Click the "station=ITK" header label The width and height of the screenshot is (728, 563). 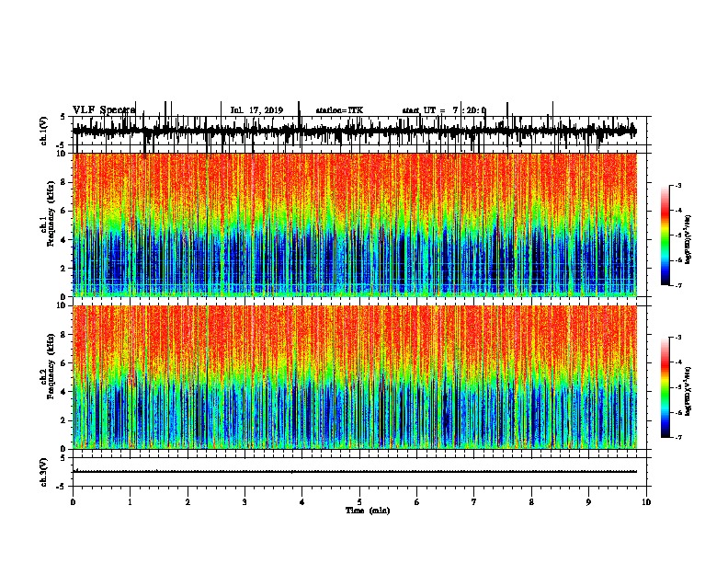pos(339,110)
